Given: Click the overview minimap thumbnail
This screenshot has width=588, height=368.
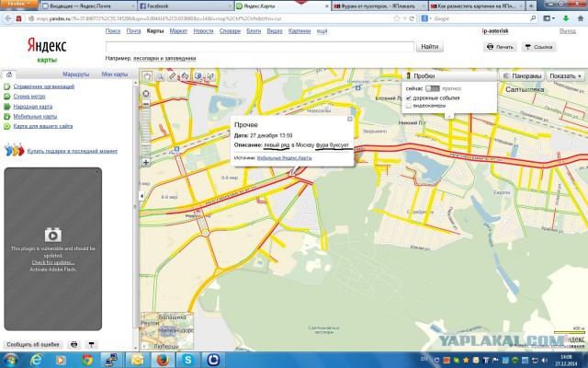Looking at the screenshot, I should [167, 331].
